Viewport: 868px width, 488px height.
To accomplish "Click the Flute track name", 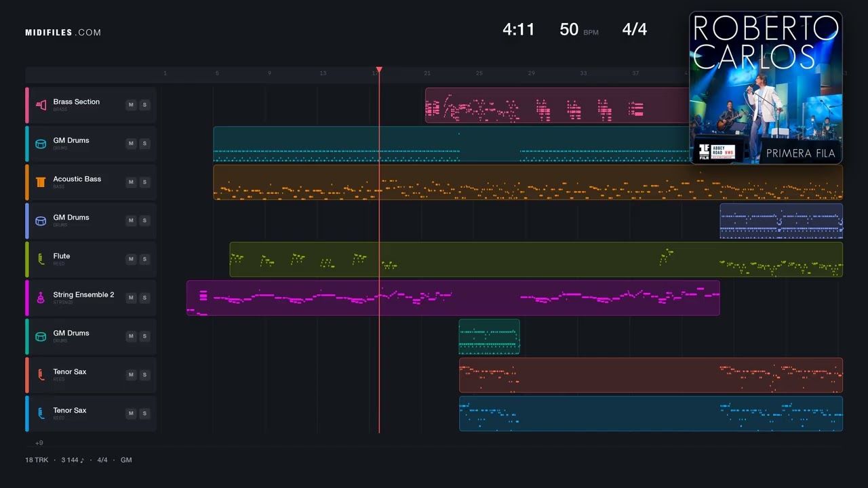I will click(x=62, y=256).
